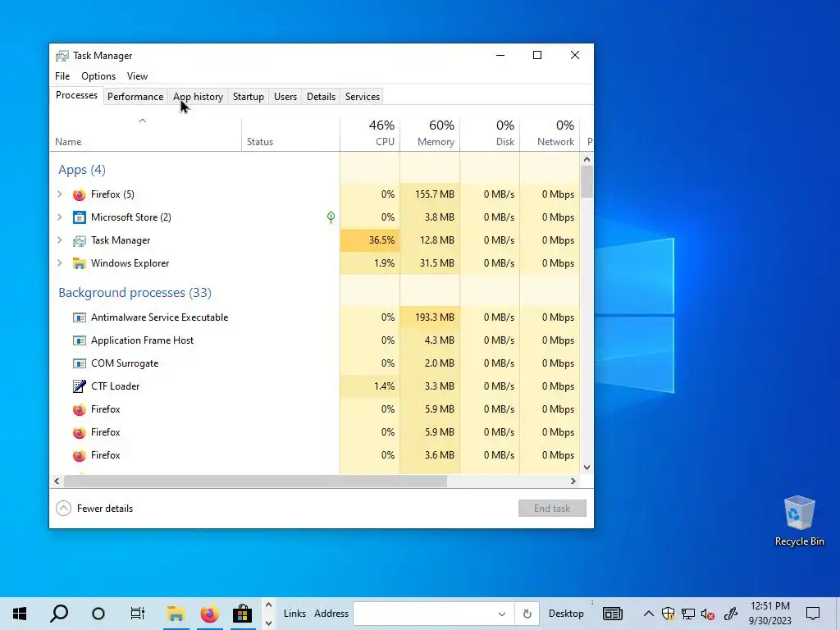Select the Task Manager 36.5% CPU cell

(370, 240)
